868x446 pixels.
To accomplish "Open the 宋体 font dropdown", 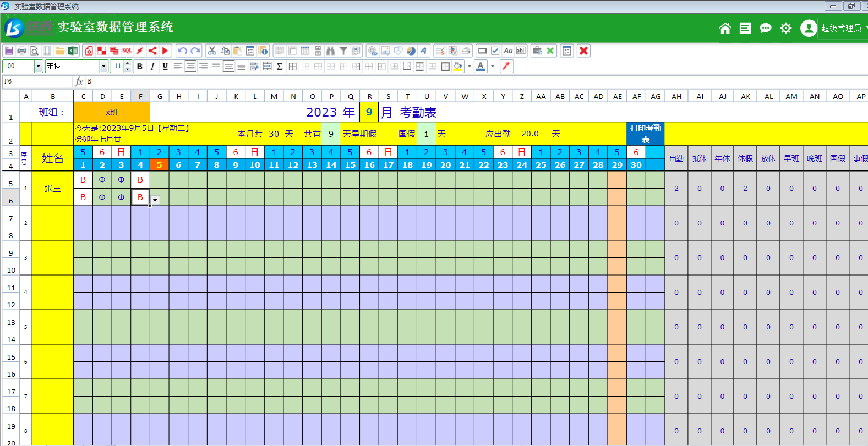I will (x=103, y=67).
